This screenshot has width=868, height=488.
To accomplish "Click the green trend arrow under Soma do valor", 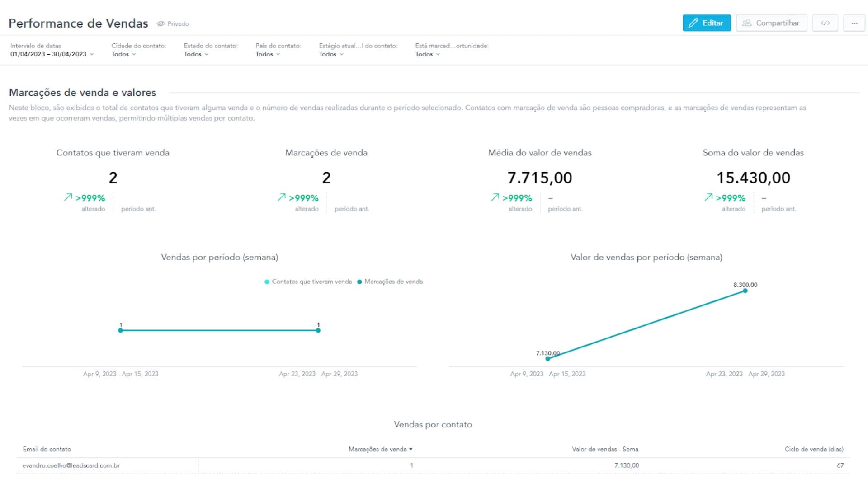I will tap(708, 197).
